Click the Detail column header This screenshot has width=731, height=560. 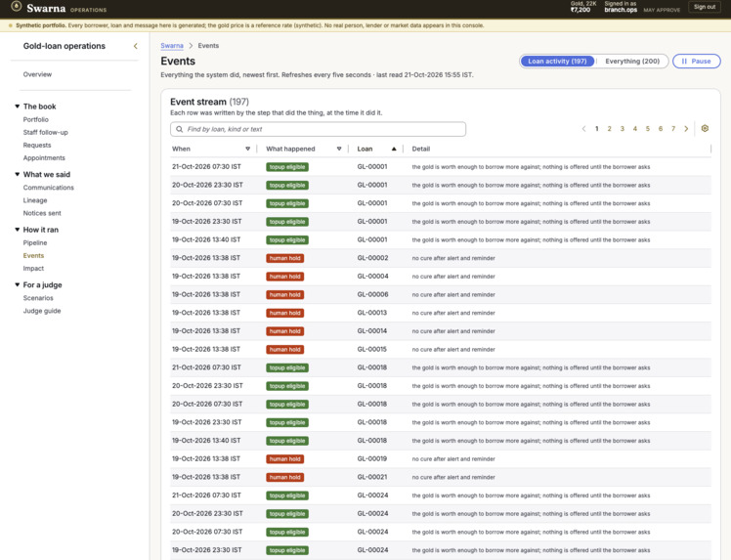click(x=421, y=149)
